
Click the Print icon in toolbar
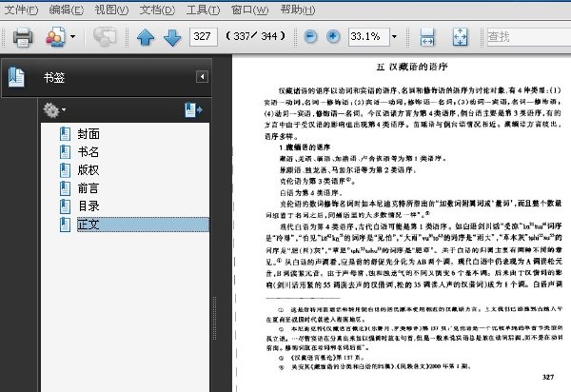click(x=23, y=37)
